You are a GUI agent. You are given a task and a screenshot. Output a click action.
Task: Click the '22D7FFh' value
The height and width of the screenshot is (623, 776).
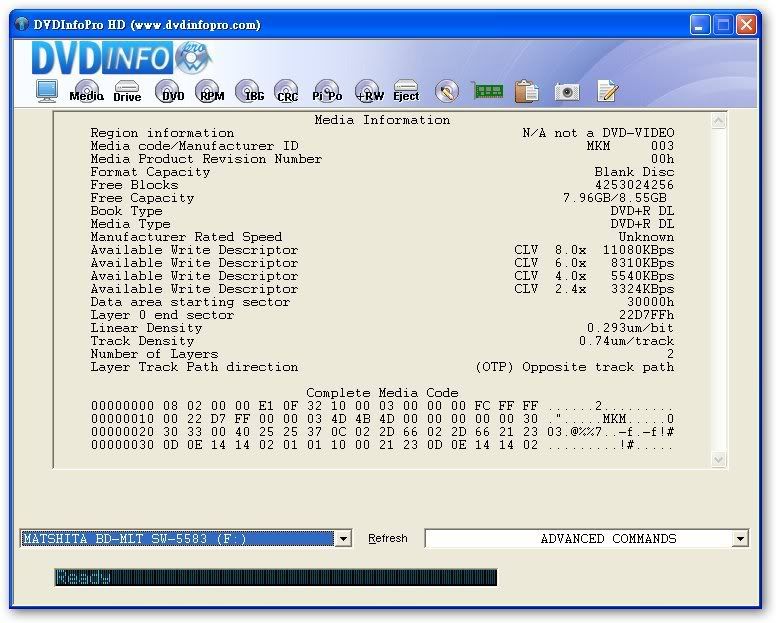pos(646,315)
